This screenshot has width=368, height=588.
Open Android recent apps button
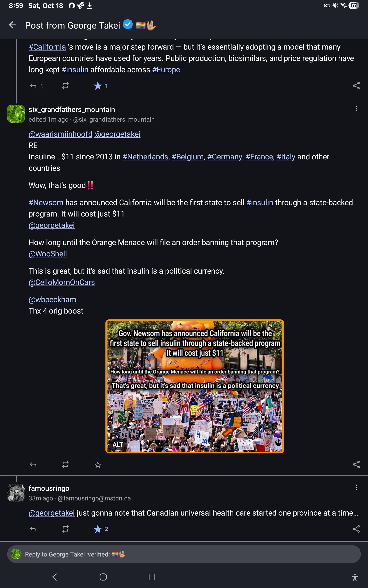pyautogui.click(x=152, y=577)
